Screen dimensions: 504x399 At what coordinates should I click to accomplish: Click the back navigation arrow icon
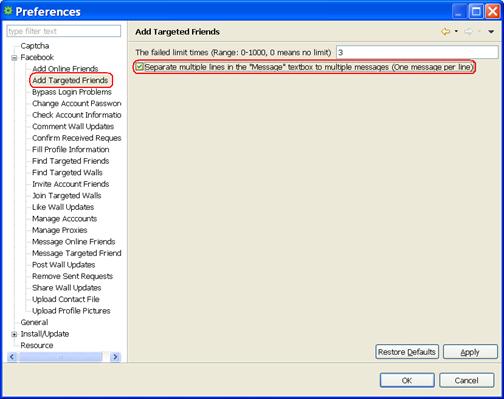coord(445,32)
